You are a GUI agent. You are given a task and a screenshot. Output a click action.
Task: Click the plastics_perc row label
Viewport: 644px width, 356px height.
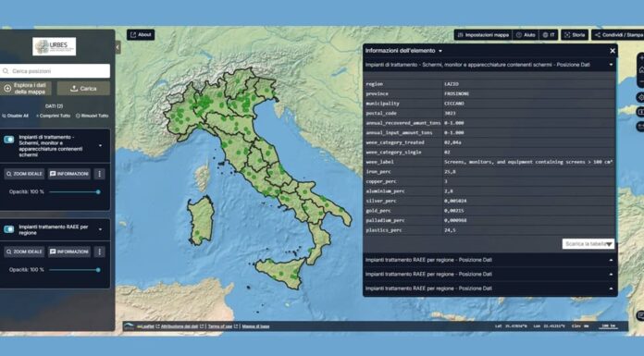(x=384, y=230)
